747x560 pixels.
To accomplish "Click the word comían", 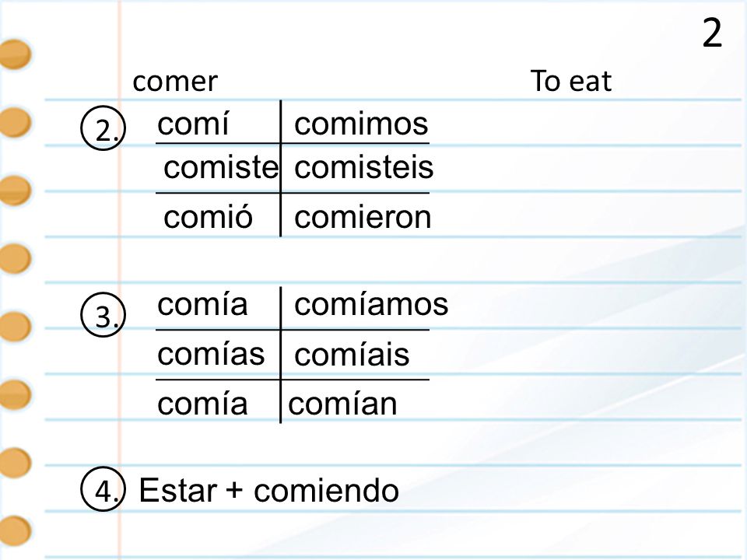I will tap(342, 404).
